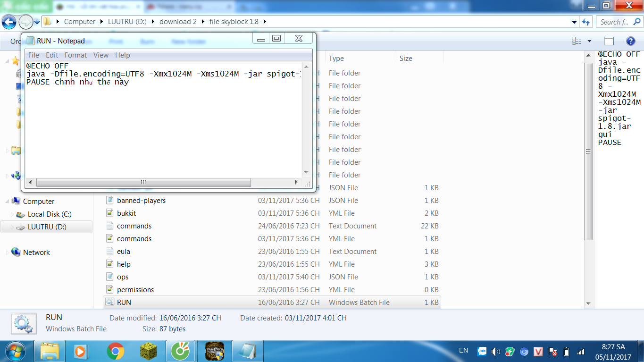Expand the arrow after 'Computer' breadcrumb
The height and width of the screenshot is (362, 644).
(x=101, y=22)
